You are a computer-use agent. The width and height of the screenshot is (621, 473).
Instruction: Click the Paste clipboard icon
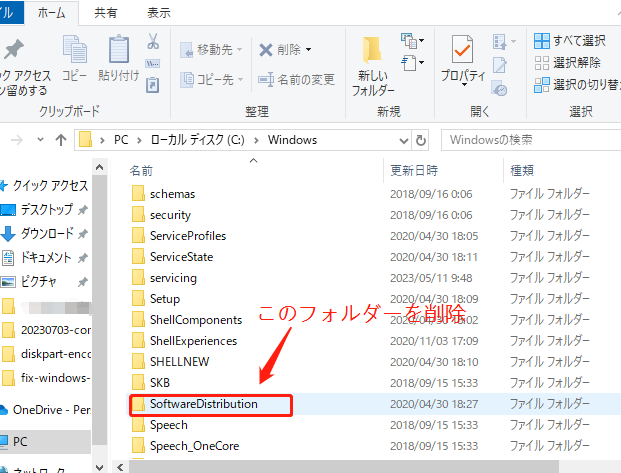[119, 49]
